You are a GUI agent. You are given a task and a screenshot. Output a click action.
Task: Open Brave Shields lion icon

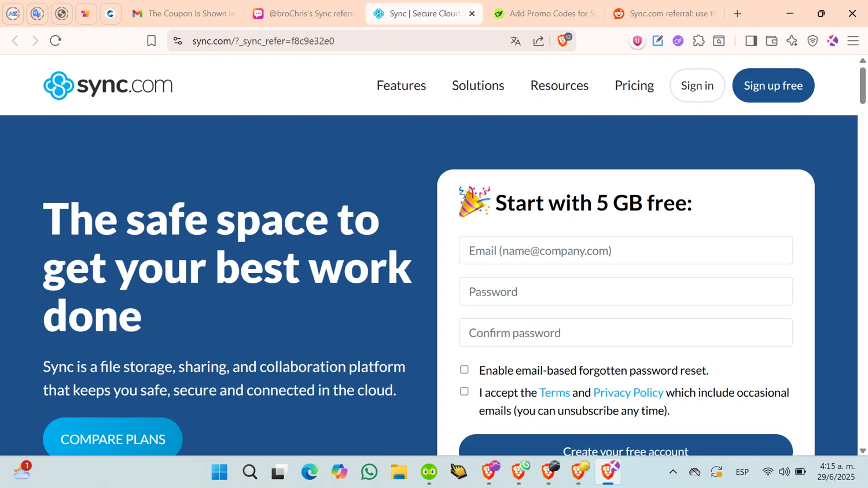[563, 40]
